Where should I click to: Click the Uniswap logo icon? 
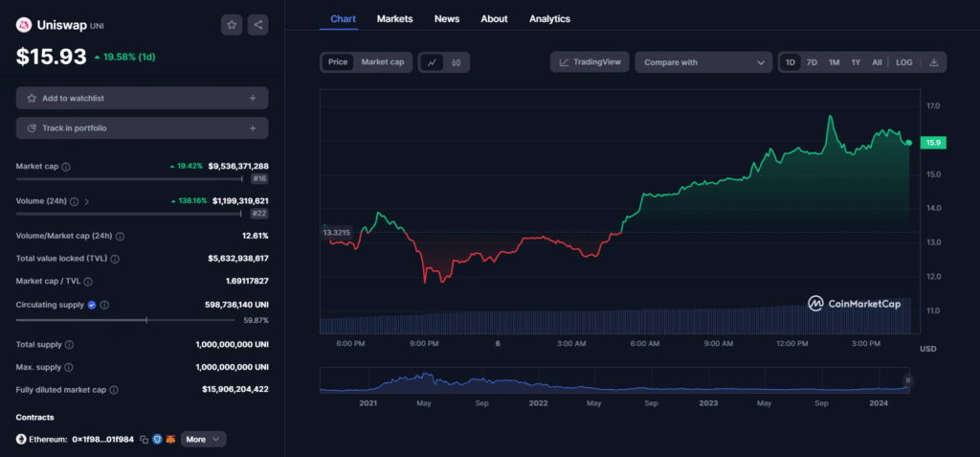click(24, 25)
